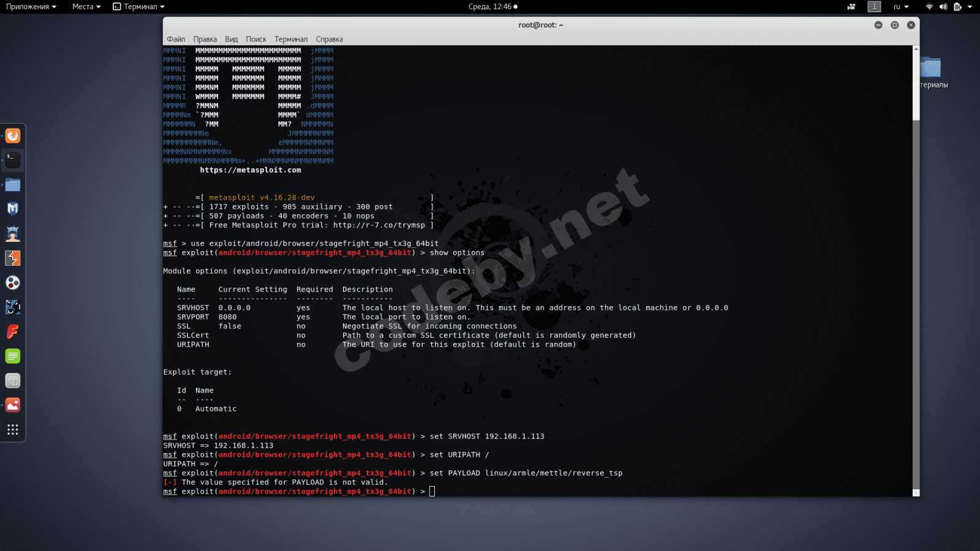Open the green notes icon in dock
980x551 pixels.
click(13, 356)
